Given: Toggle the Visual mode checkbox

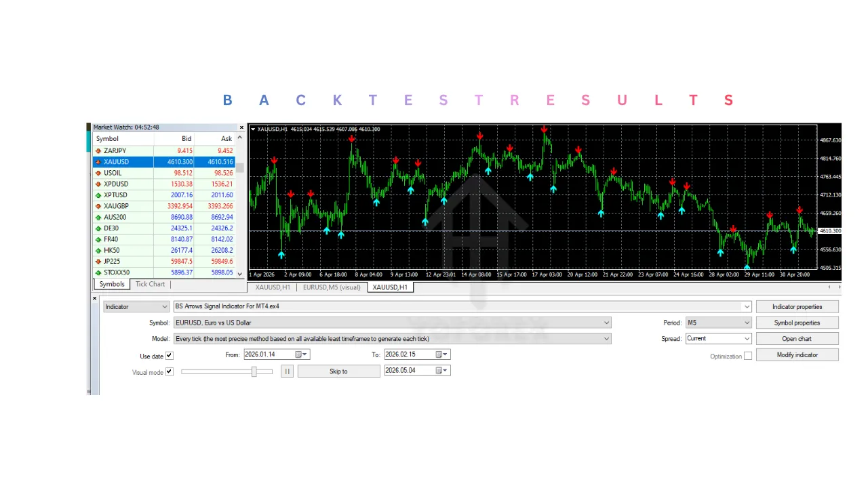Looking at the screenshot, I should [170, 372].
